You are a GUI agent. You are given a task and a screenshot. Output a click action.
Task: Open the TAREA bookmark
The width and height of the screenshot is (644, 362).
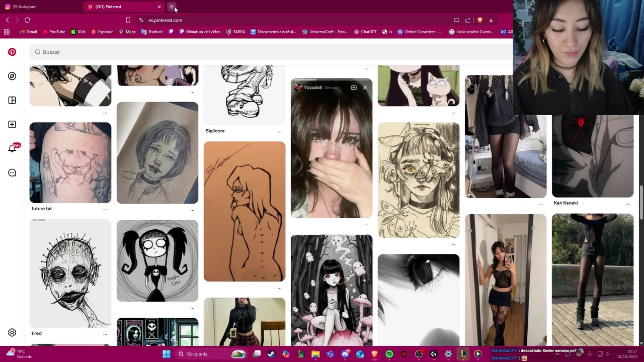click(x=235, y=32)
